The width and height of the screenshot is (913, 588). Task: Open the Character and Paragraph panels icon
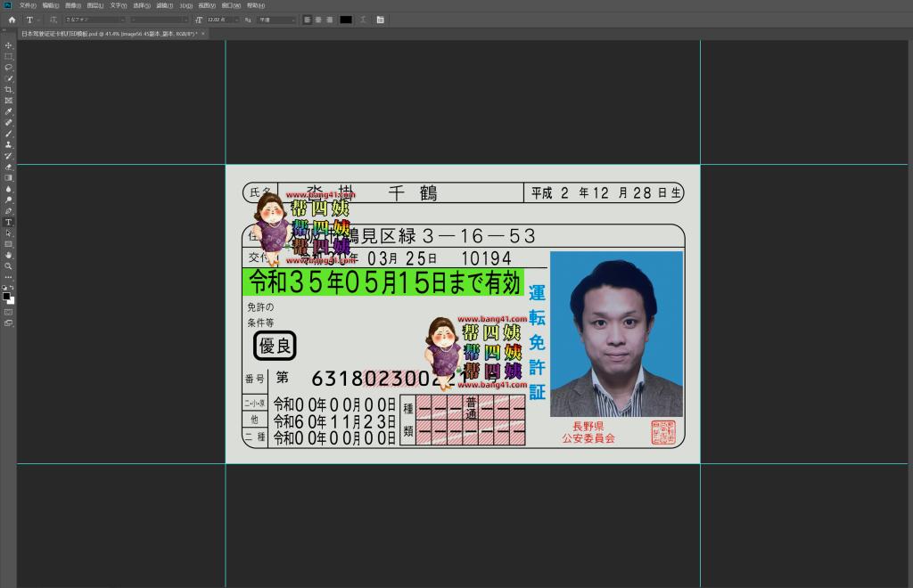point(382,19)
